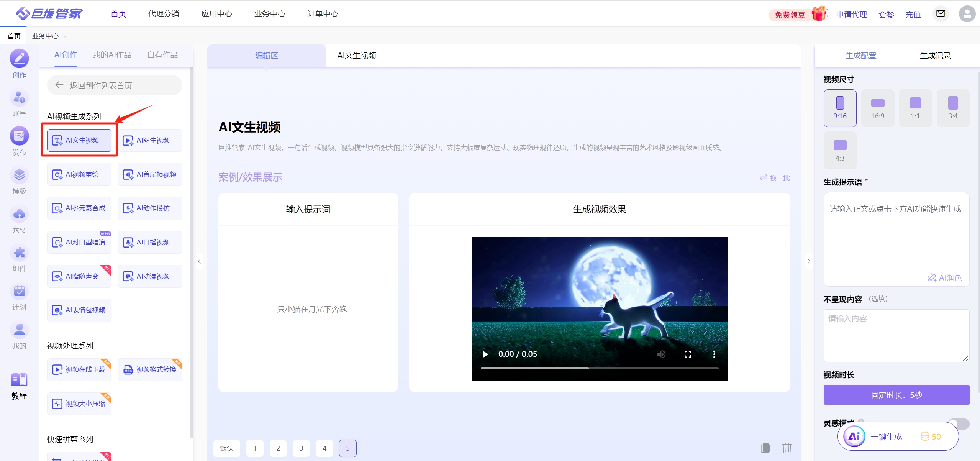Select the 1:1 video size
The width and height of the screenshot is (980, 461).
click(915, 108)
